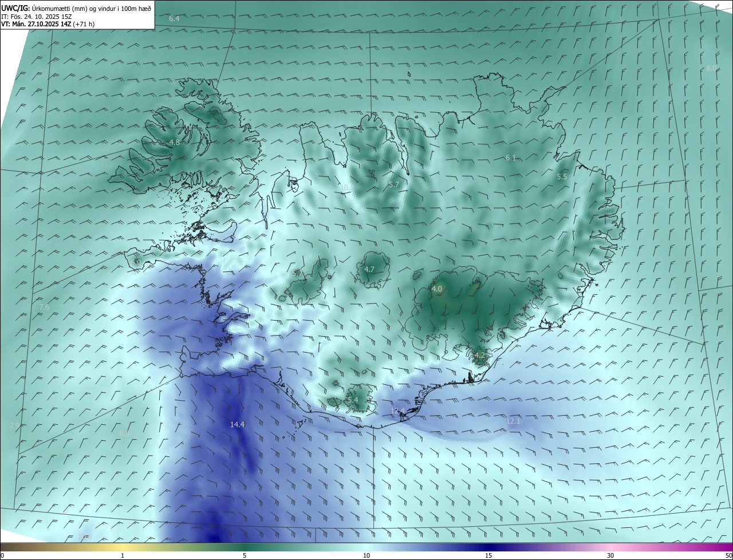733x560 pixels.
Task: Click the 12.4 value on the south coast
Action: pyautogui.click(x=397, y=411)
